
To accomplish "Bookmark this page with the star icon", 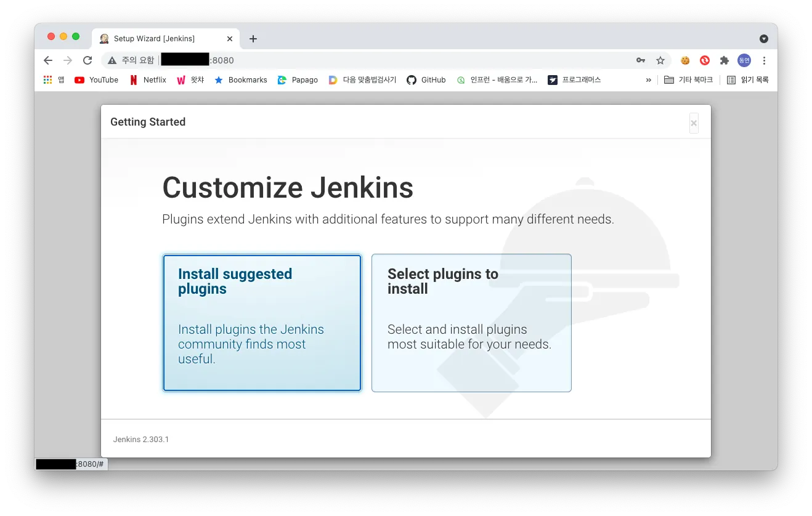I will pyautogui.click(x=660, y=60).
